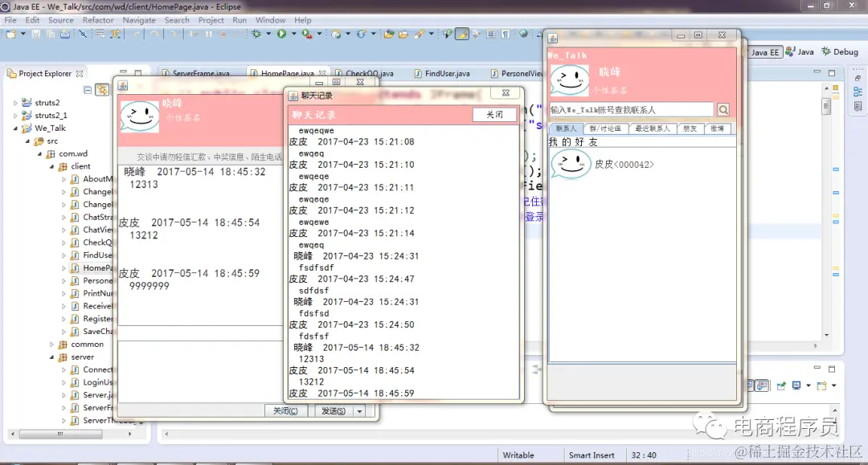Toggle the highlighted Mark Occurrences pen icon
868x465 pixels.
pos(462,35)
